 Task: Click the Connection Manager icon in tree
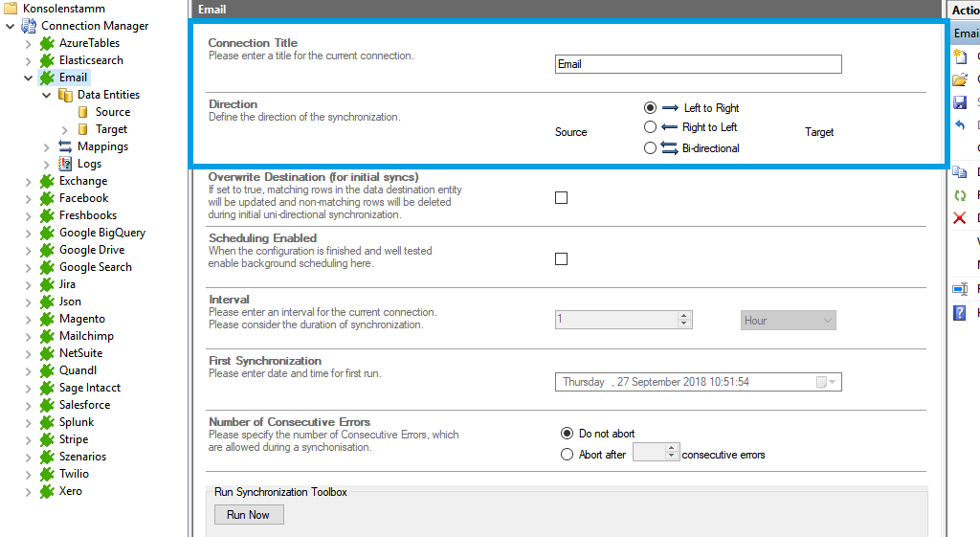pos(29,26)
